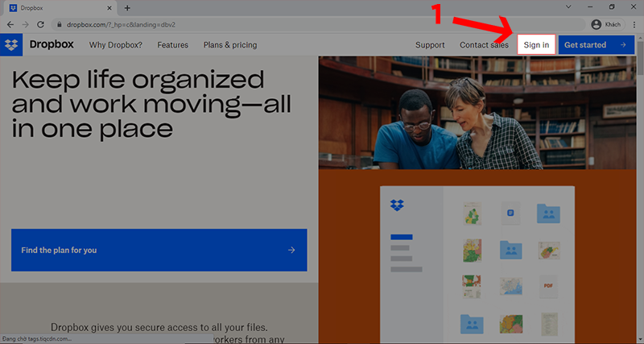Click the Support link
This screenshot has height=344, width=644.
tap(430, 45)
